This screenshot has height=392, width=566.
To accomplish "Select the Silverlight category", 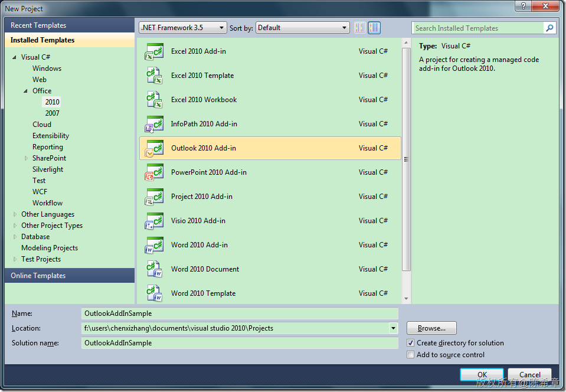I will pyautogui.click(x=48, y=169).
